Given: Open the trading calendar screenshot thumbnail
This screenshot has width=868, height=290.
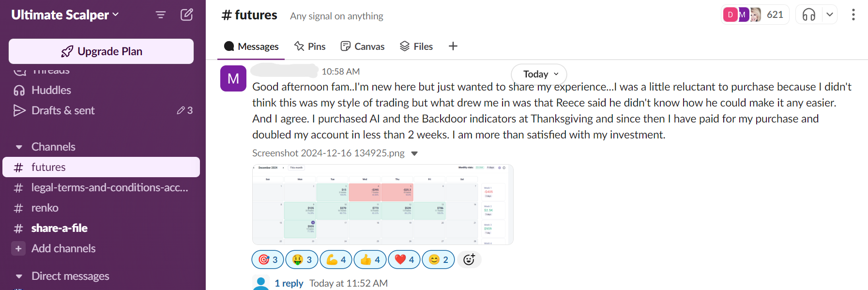Looking at the screenshot, I should pos(382,204).
